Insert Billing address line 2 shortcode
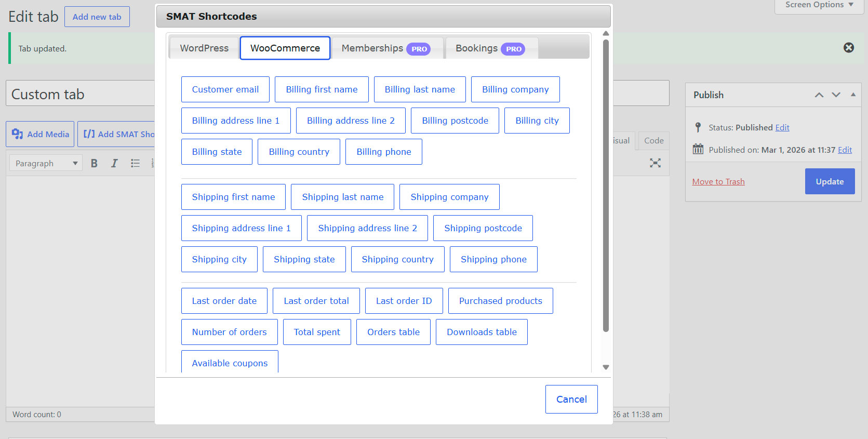This screenshot has height=439, width=868. pos(351,121)
